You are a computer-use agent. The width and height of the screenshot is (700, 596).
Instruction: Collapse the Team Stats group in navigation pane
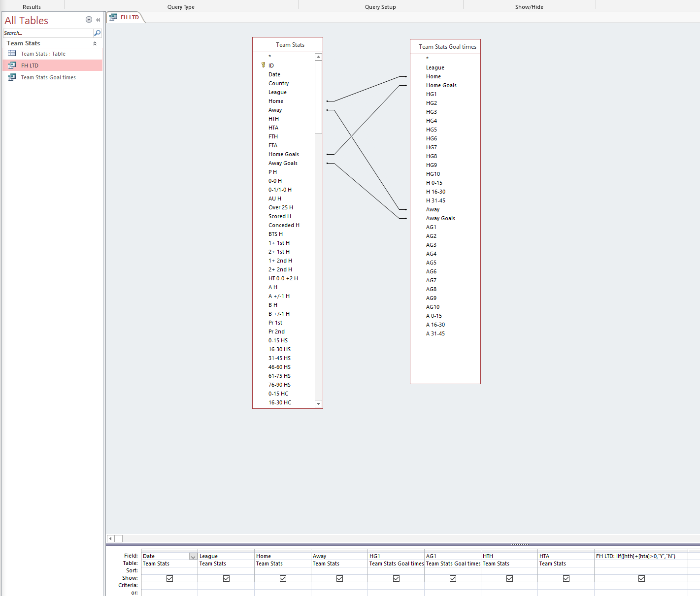point(95,43)
